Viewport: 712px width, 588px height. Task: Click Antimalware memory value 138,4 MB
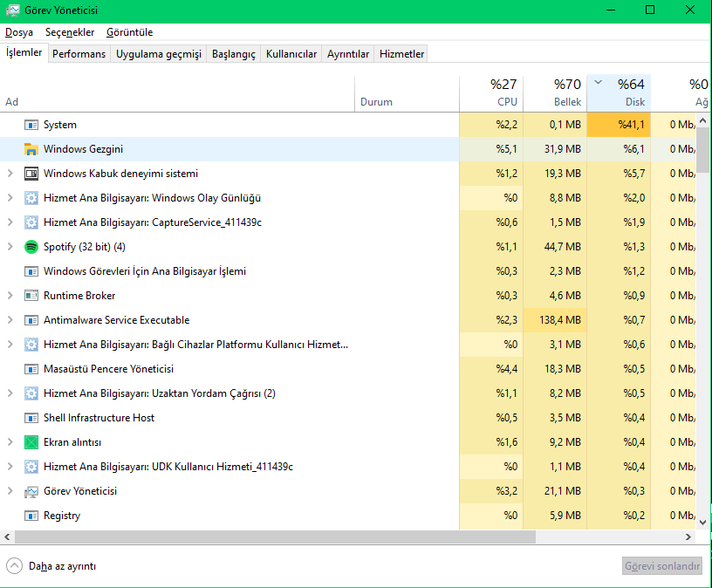[555, 320]
